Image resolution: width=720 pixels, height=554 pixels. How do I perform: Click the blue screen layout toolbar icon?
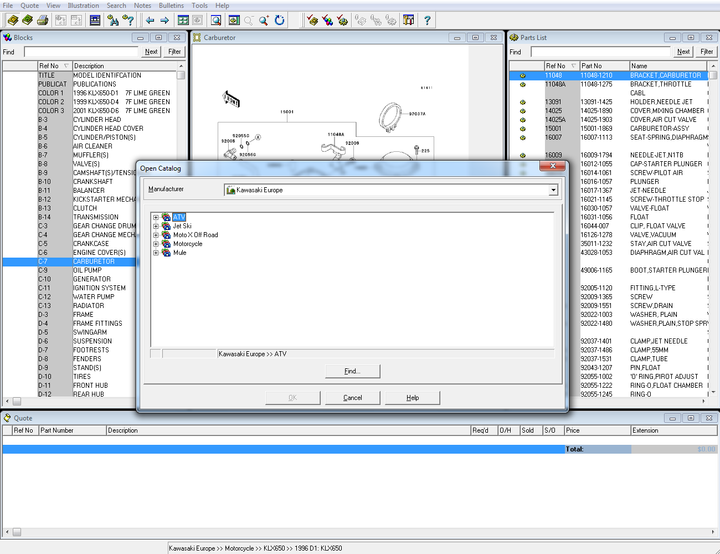click(x=95, y=20)
